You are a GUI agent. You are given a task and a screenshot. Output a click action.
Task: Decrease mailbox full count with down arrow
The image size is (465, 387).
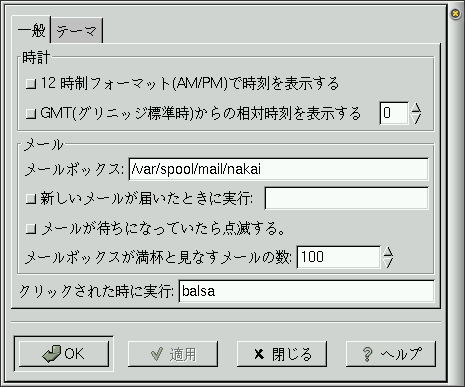click(x=388, y=263)
